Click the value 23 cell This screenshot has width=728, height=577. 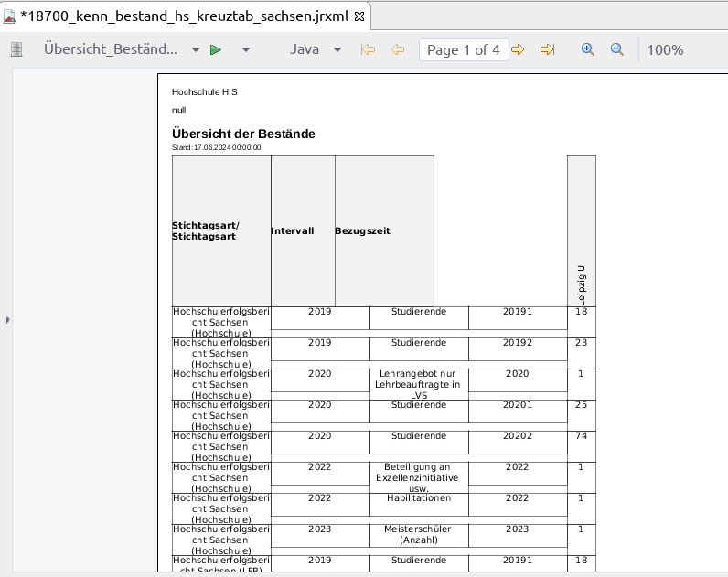click(582, 353)
